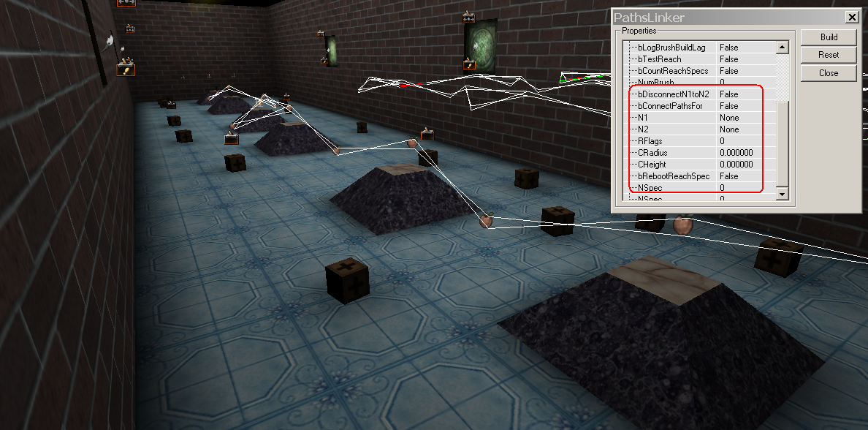Click the Build button in PathsLinker
Image resolution: width=868 pixels, height=430 pixels.
(x=828, y=37)
